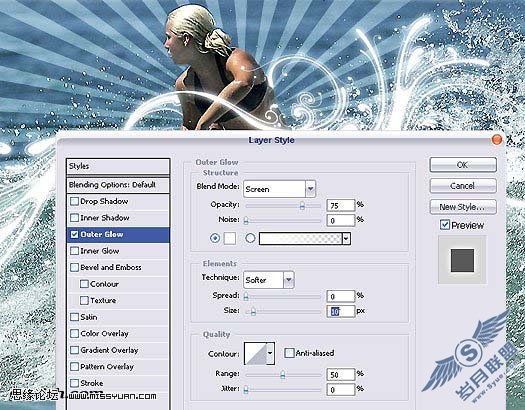
Task: Click the OK button
Action: pyautogui.click(x=463, y=165)
